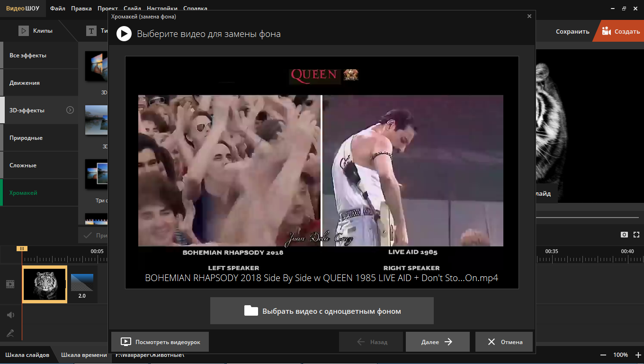Click the 00:35 mark on the time ruler
This screenshot has height=364, width=644.
coord(552,251)
